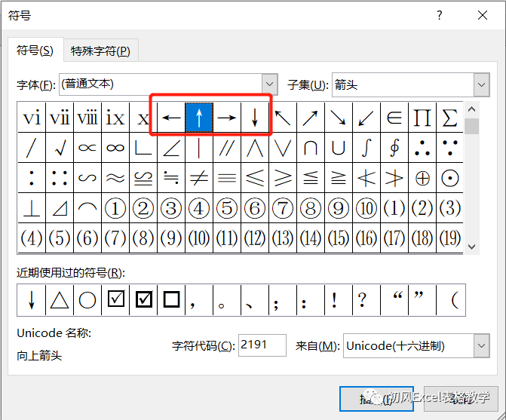The image size is (506, 420).
Task: Open the 子集 subset dropdown
Action: [x=481, y=85]
